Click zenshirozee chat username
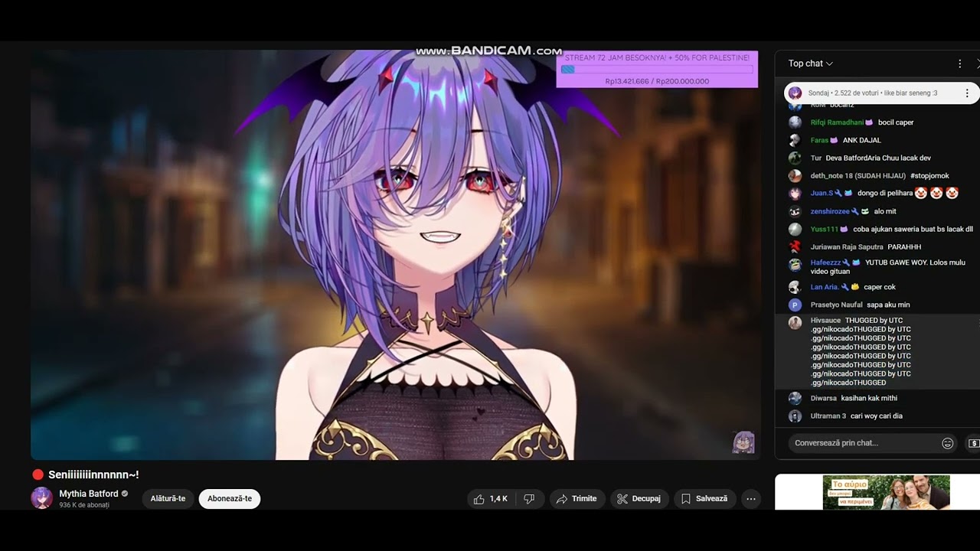The width and height of the screenshot is (980, 551). pos(830,211)
